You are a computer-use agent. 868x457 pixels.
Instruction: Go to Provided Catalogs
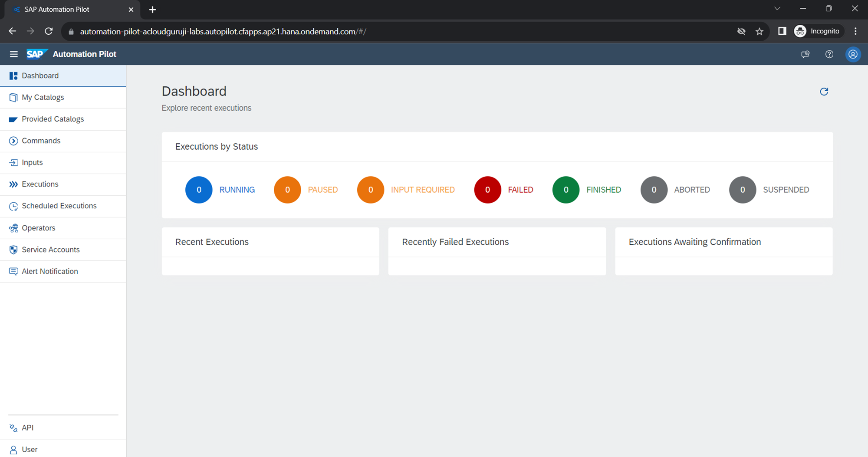[x=53, y=119]
